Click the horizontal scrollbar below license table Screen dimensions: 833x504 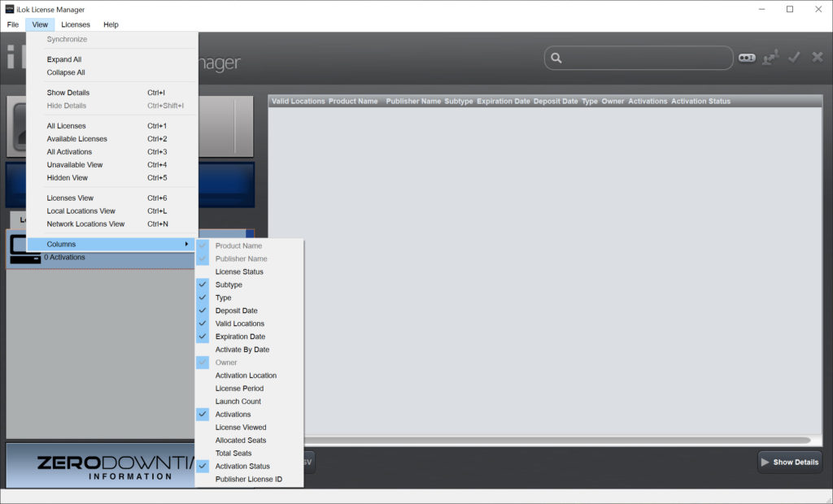[x=556, y=441]
